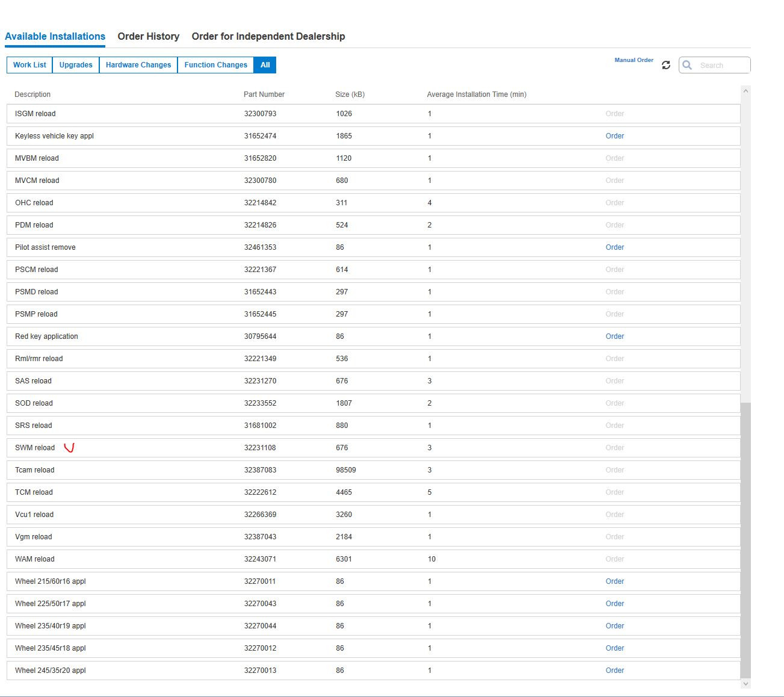Open the Available Installations tab
The width and height of the screenshot is (784, 697).
pyautogui.click(x=55, y=36)
